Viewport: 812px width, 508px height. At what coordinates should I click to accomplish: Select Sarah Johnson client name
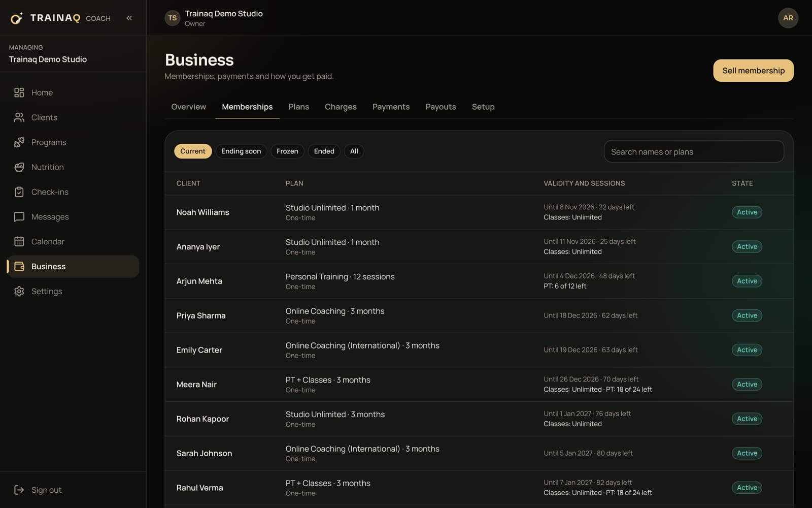point(204,453)
